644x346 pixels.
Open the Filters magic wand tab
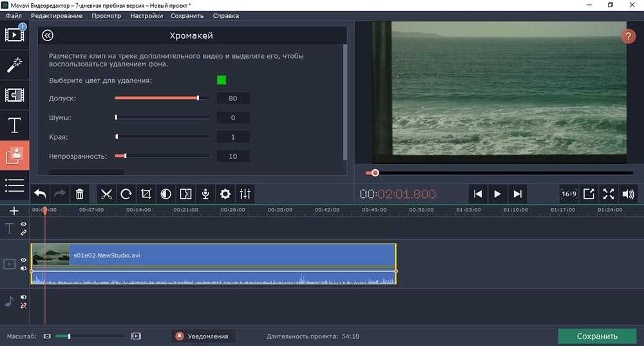click(x=14, y=64)
